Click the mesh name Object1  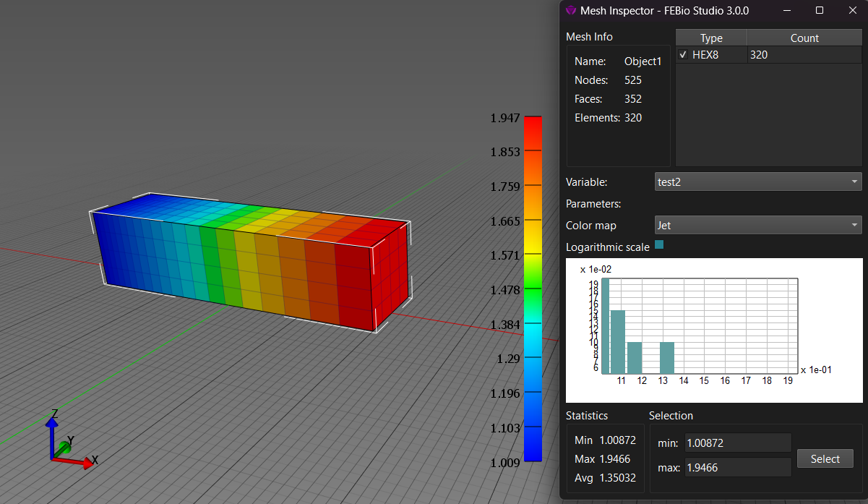pos(643,61)
